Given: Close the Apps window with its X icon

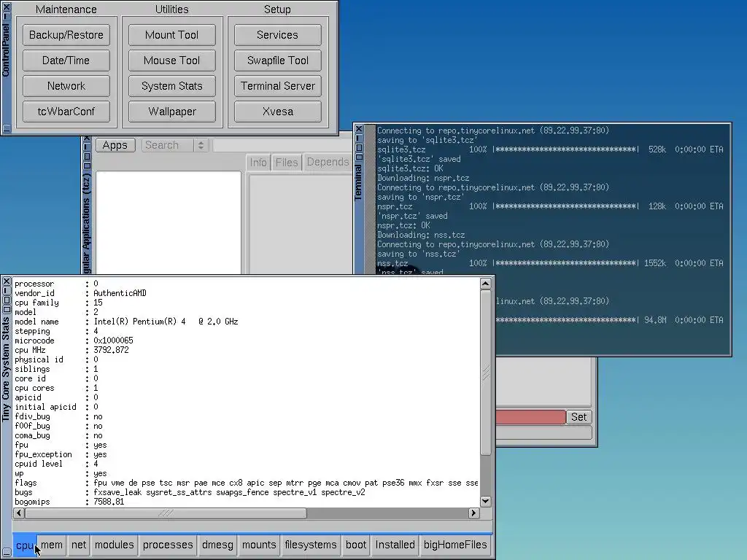Looking at the screenshot, I should pyautogui.click(x=87, y=138).
